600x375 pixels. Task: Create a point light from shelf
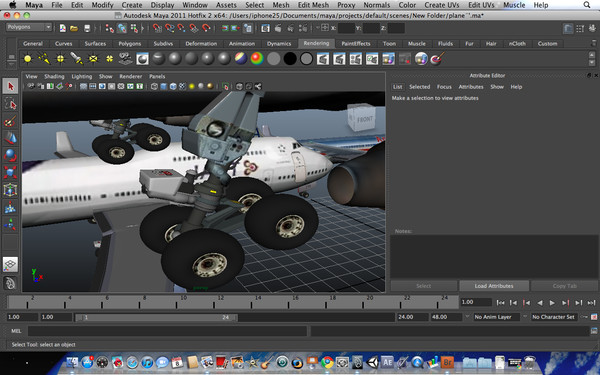pyautogui.click(x=60, y=59)
